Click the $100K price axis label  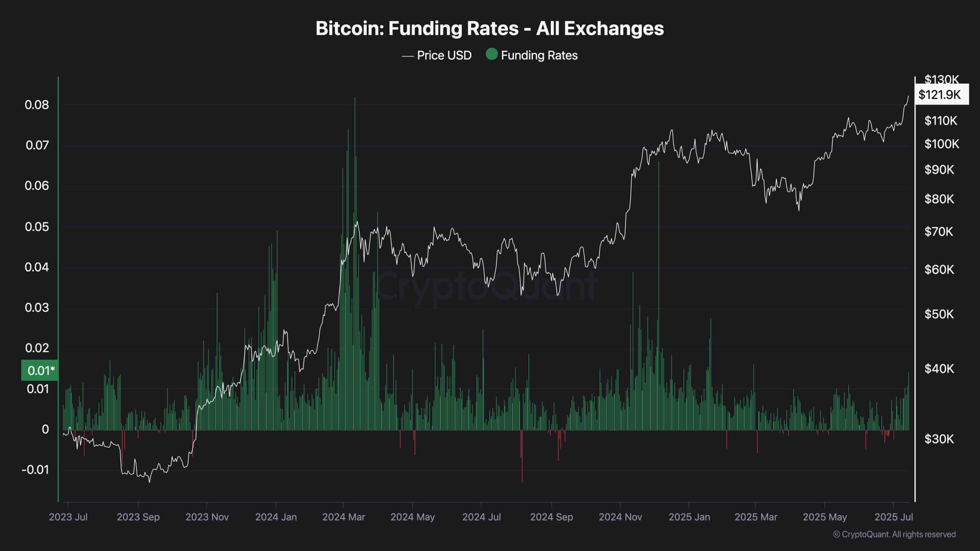pos(942,144)
